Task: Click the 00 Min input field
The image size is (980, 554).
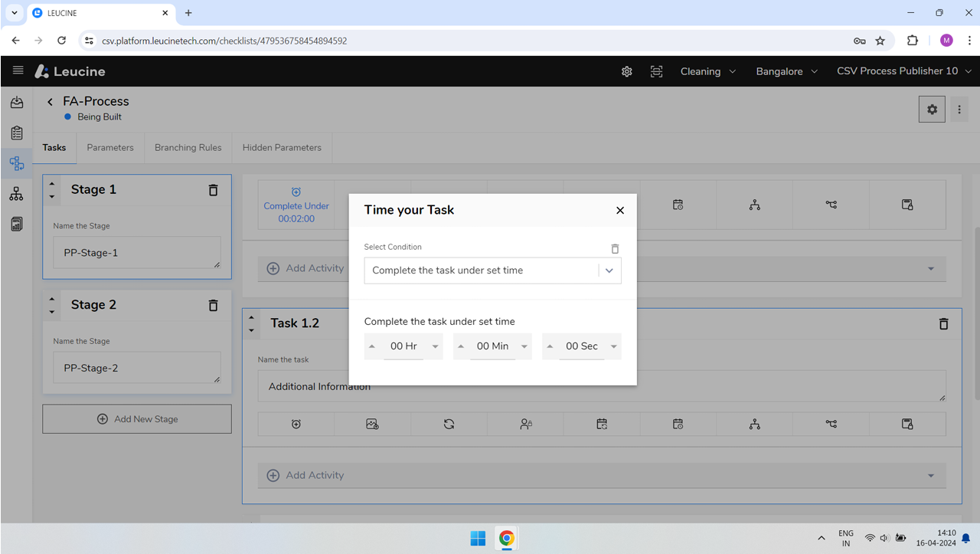Action: [x=492, y=346]
